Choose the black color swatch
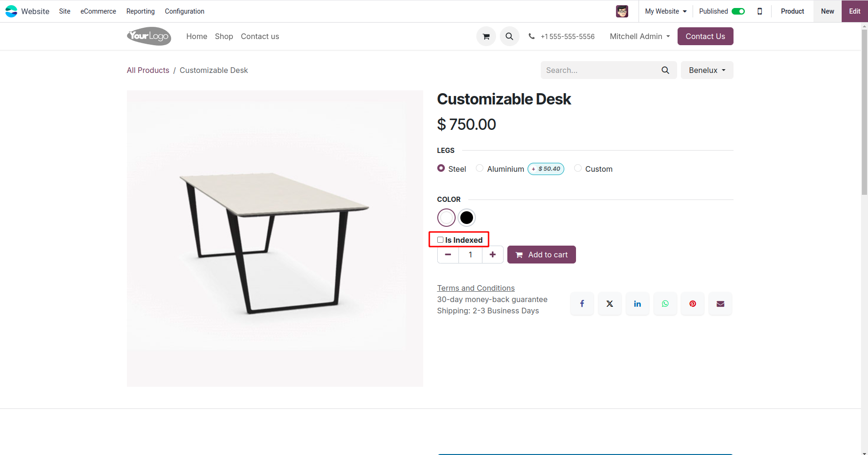Image resolution: width=868 pixels, height=455 pixels. [x=467, y=218]
